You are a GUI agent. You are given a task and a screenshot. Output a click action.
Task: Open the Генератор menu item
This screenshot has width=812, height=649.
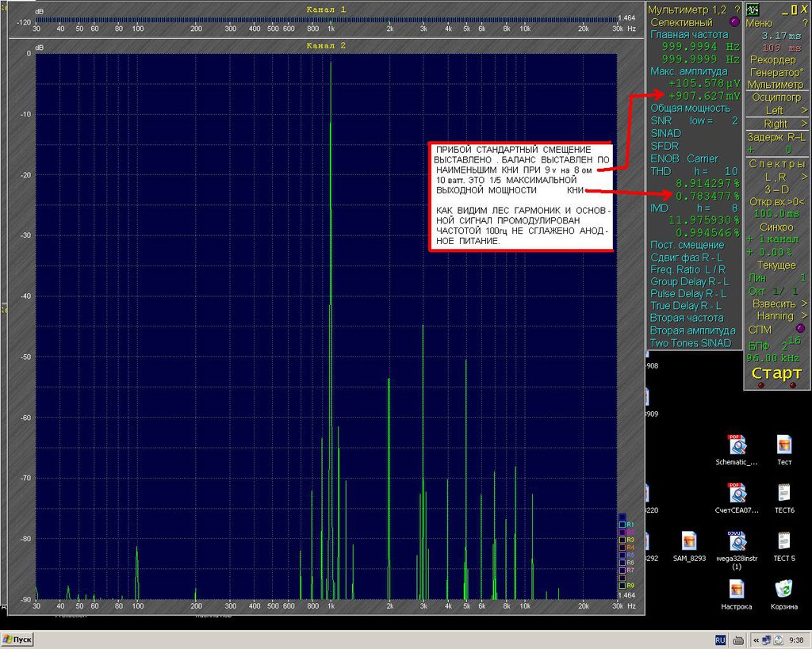(x=776, y=72)
